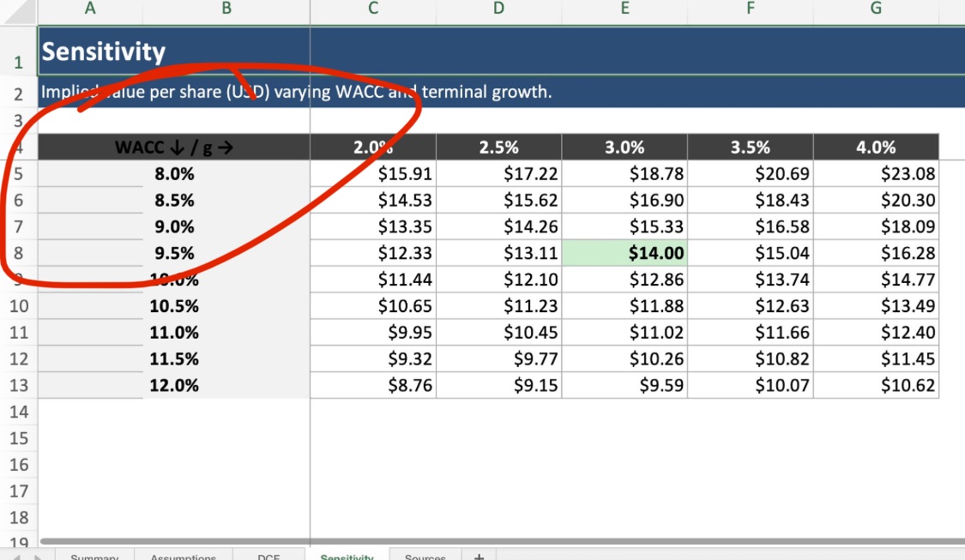Select row 10 header
The width and height of the screenshot is (965, 560).
(x=19, y=306)
